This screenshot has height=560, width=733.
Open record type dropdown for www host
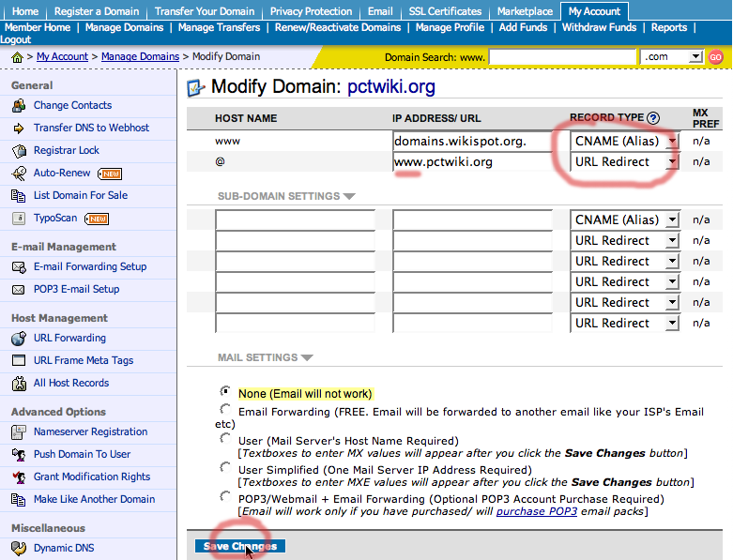[672, 141]
